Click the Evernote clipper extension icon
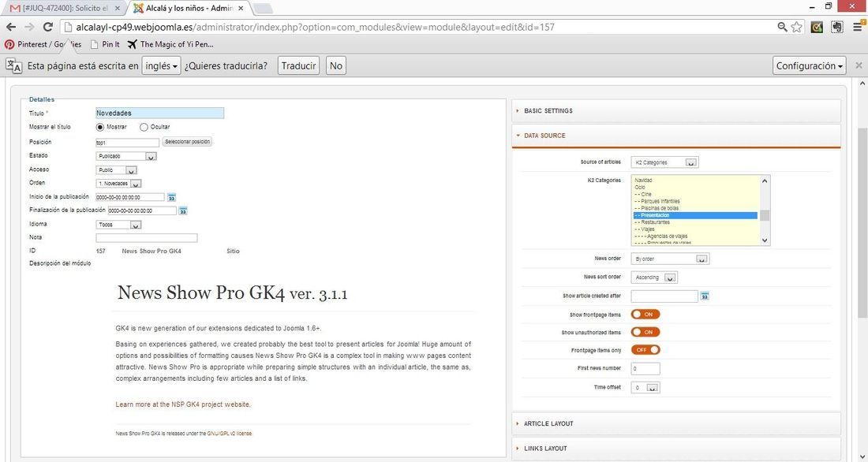 837,27
